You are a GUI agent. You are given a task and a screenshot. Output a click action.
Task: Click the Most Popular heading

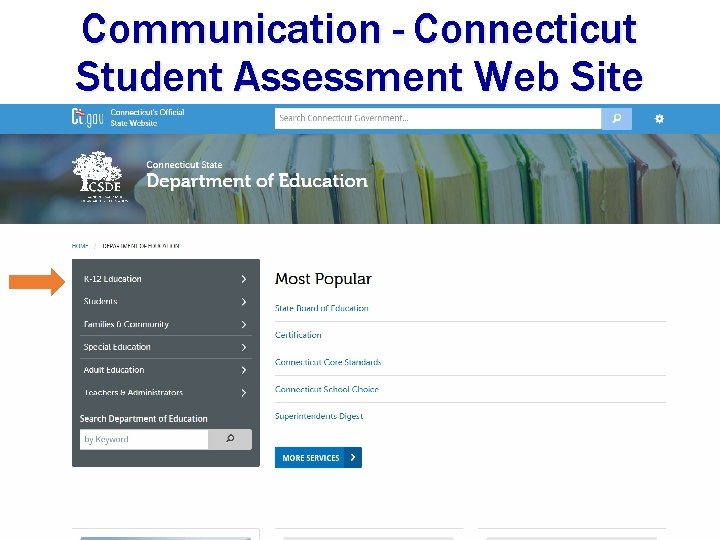323,279
